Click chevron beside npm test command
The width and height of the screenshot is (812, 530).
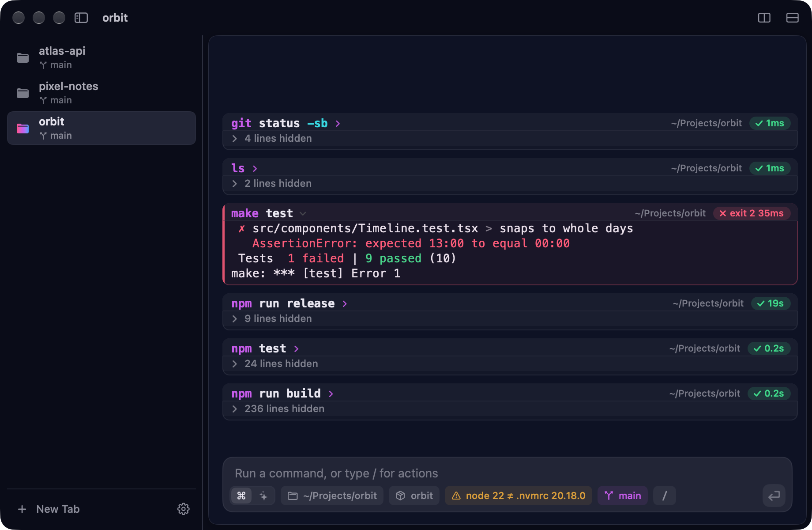[296, 348]
